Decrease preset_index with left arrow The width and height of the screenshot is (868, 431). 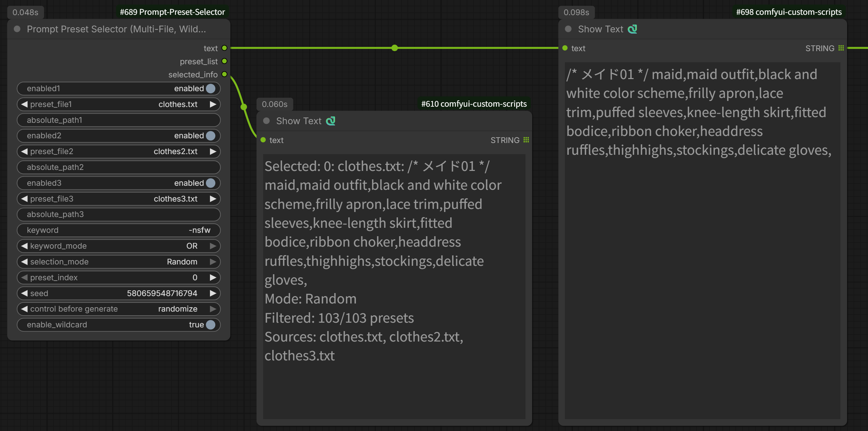tap(24, 277)
